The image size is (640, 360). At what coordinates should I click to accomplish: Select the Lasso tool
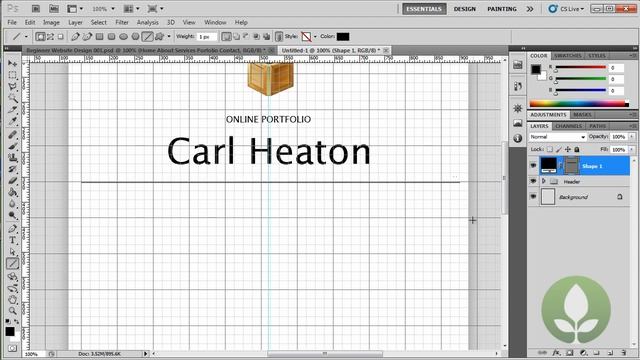point(12,87)
